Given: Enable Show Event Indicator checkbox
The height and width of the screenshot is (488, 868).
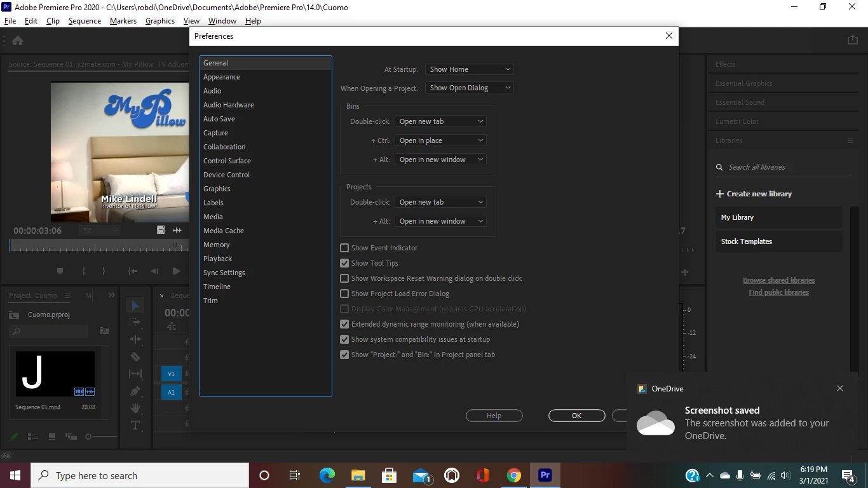Looking at the screenshot, I should [x=344, y=248].
